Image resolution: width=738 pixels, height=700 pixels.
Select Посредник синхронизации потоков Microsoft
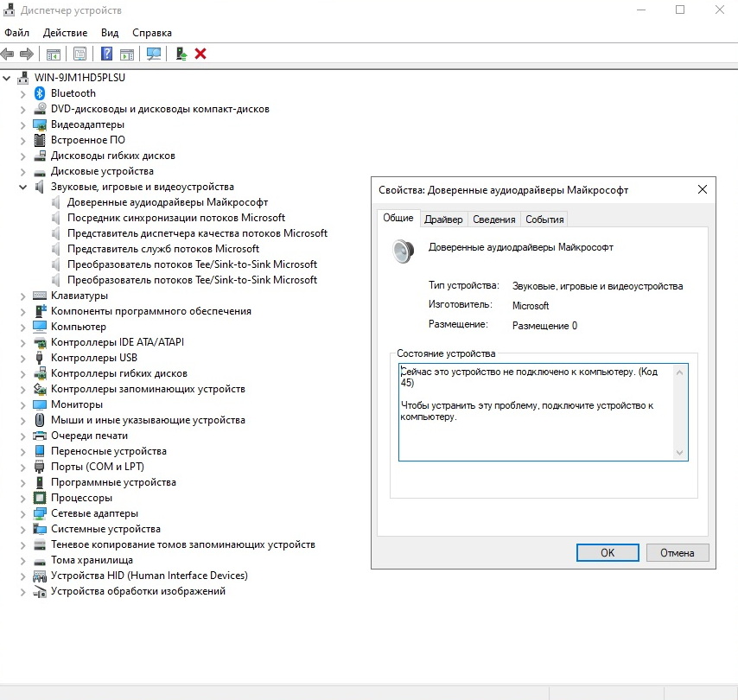pyautogui.click(x=176, y=218)
